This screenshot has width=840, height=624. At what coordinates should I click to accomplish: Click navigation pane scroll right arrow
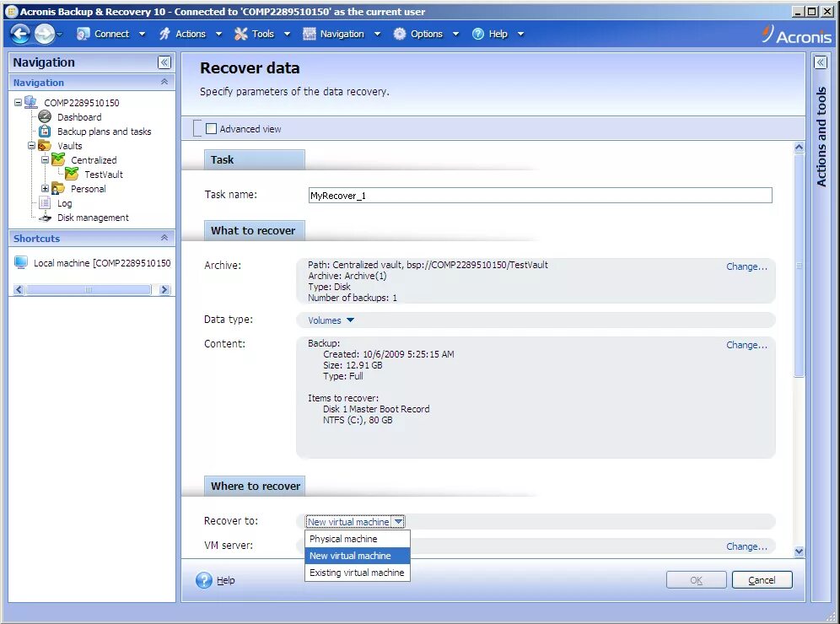(x=164, y=290)
